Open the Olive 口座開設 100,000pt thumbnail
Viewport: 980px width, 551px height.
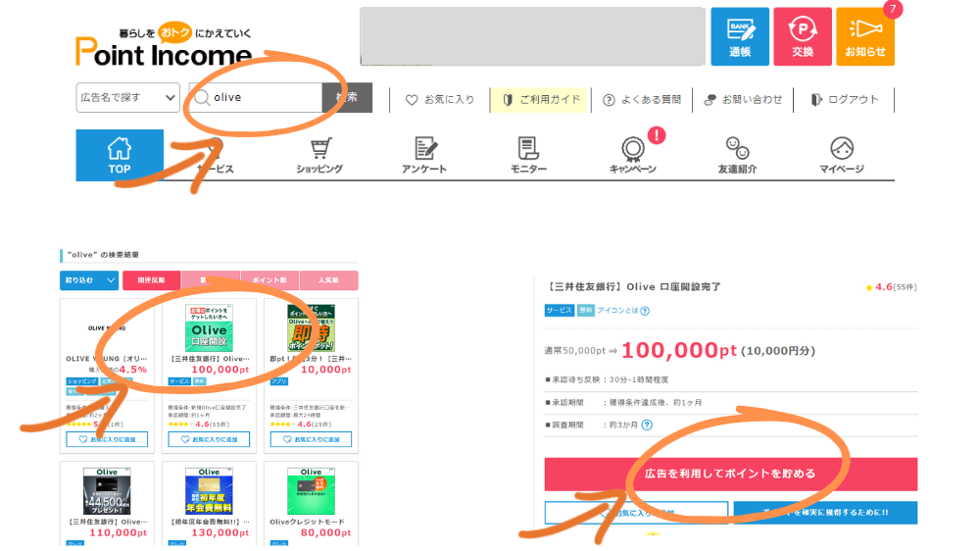(x=209, y=327)
